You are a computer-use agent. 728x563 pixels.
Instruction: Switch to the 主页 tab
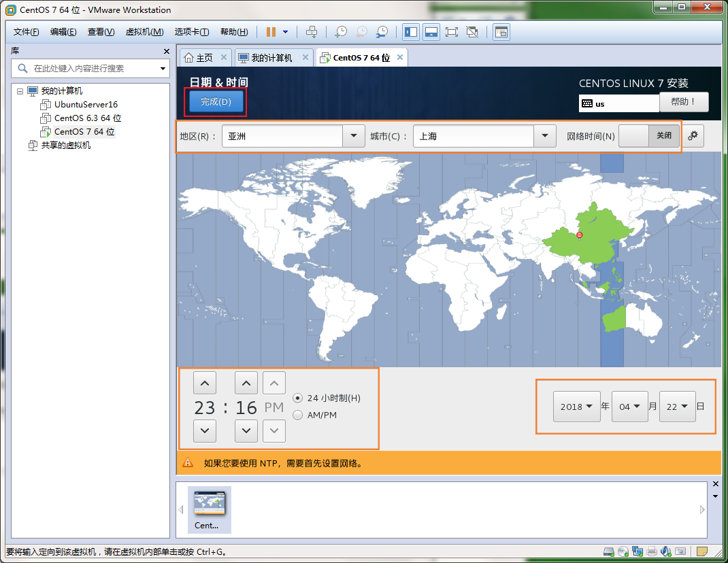click(199, 58)
